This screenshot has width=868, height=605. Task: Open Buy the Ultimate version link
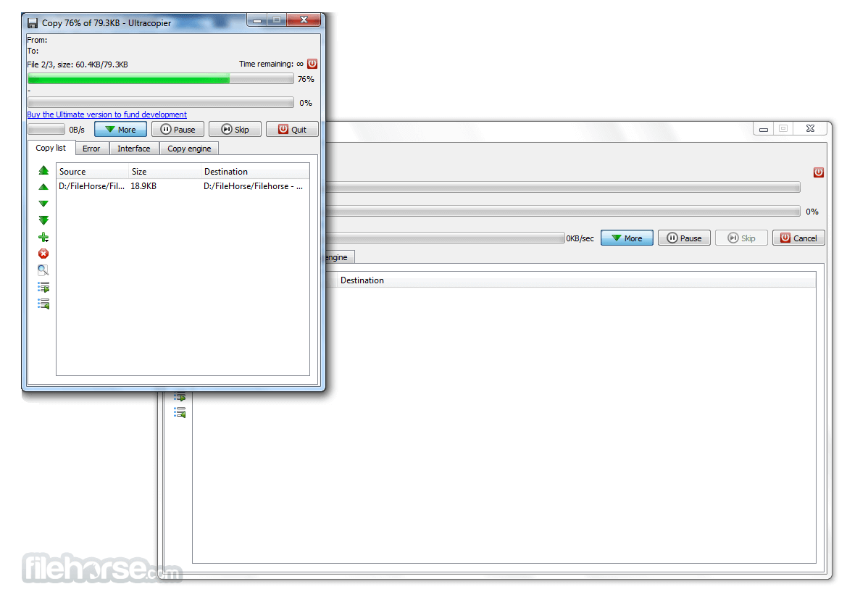click(x=107, y=114)
